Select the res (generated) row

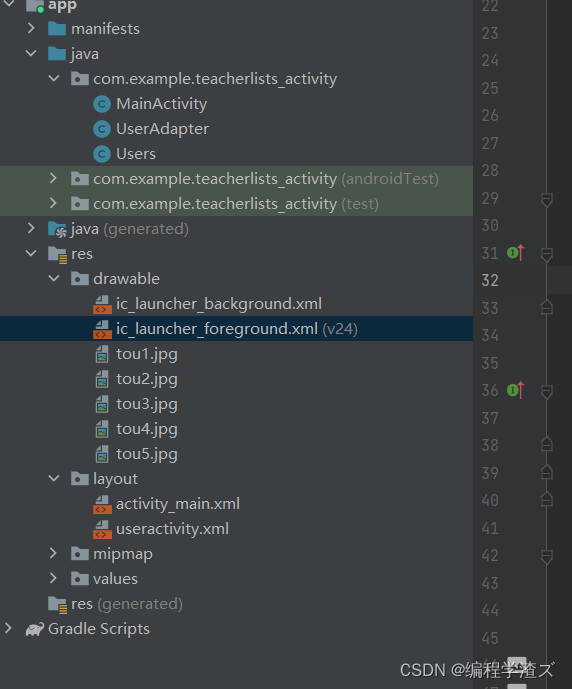click(236, 604)
